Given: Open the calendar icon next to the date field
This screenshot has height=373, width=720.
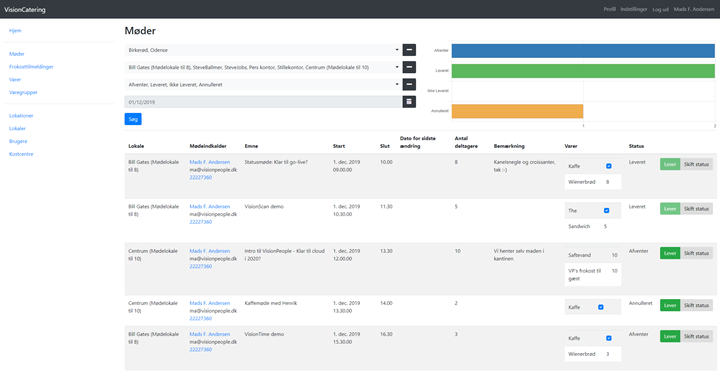Looking at the screenshot, I should 409,102.
